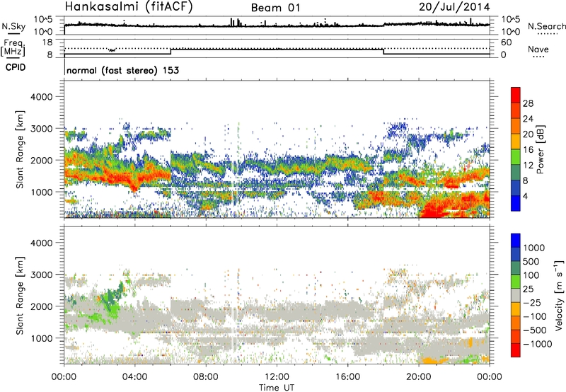Pick the grey −25 to 25 Velocity segment
Viewport: 566px width, 392px height.
pos(516,296)
